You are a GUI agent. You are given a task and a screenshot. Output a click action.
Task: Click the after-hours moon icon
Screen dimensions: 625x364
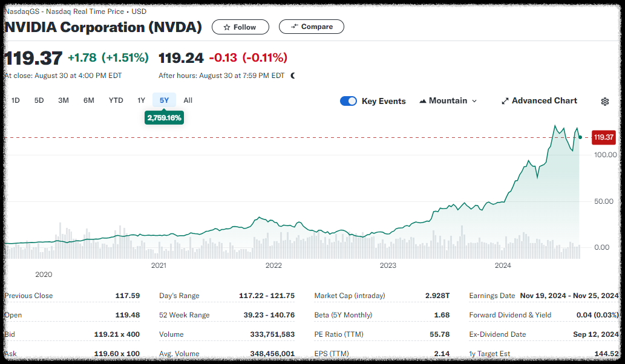pos(293,76)
